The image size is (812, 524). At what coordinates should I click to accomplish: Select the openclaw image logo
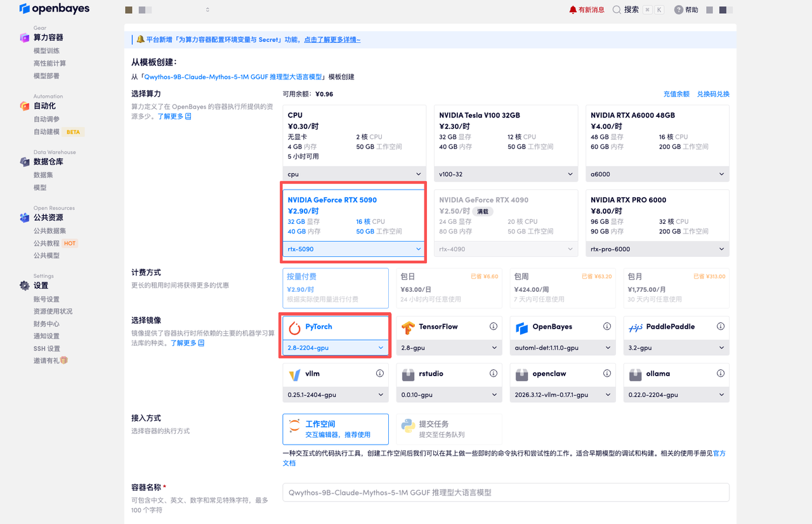tap(522, 374)
